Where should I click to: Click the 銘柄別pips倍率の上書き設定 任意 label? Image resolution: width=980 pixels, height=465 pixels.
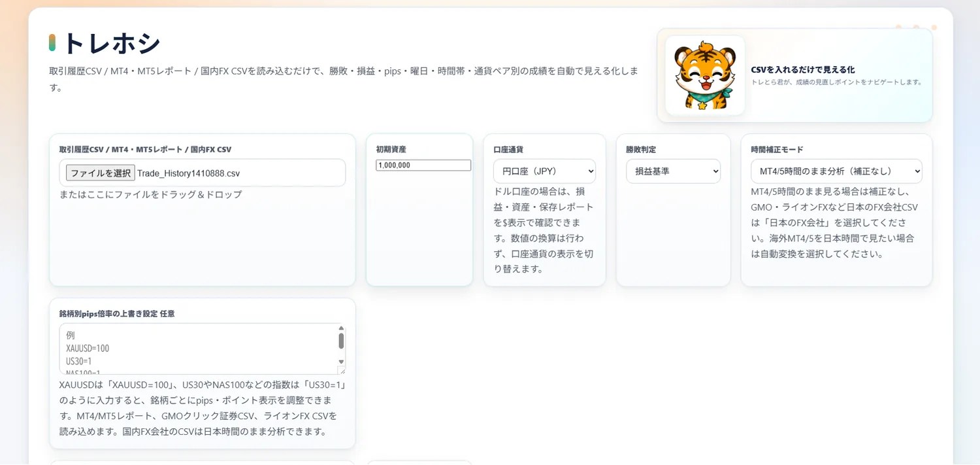117,314
